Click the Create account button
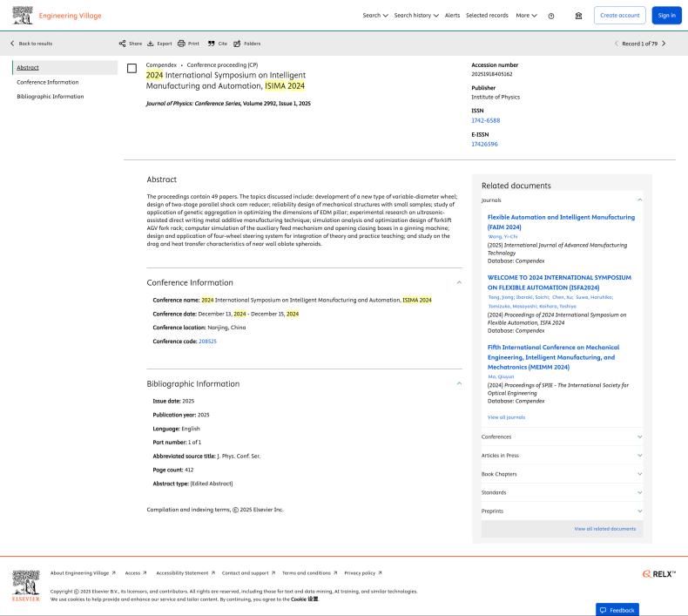The image size is (688, 616). click(618, 16)
